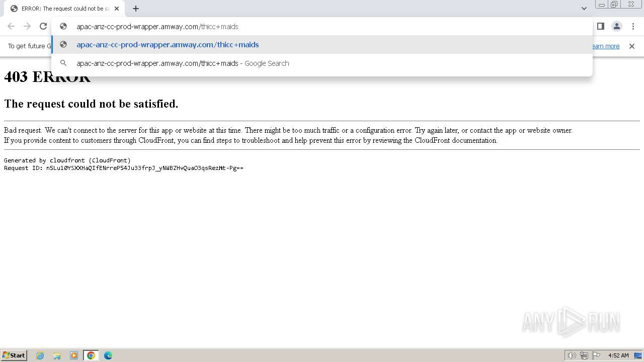Open a new tab with the plus button
The image size is (644, 362).
[136, 9]
